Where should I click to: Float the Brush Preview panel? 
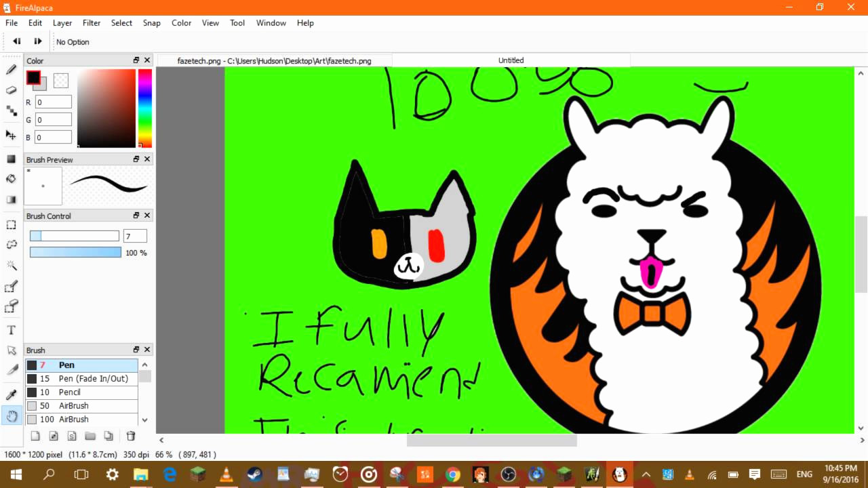point(136,159)
